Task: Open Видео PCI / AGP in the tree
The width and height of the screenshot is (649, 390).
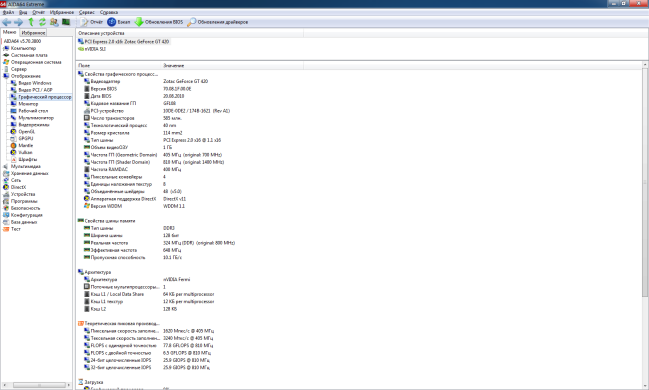Action: point(35,90)
